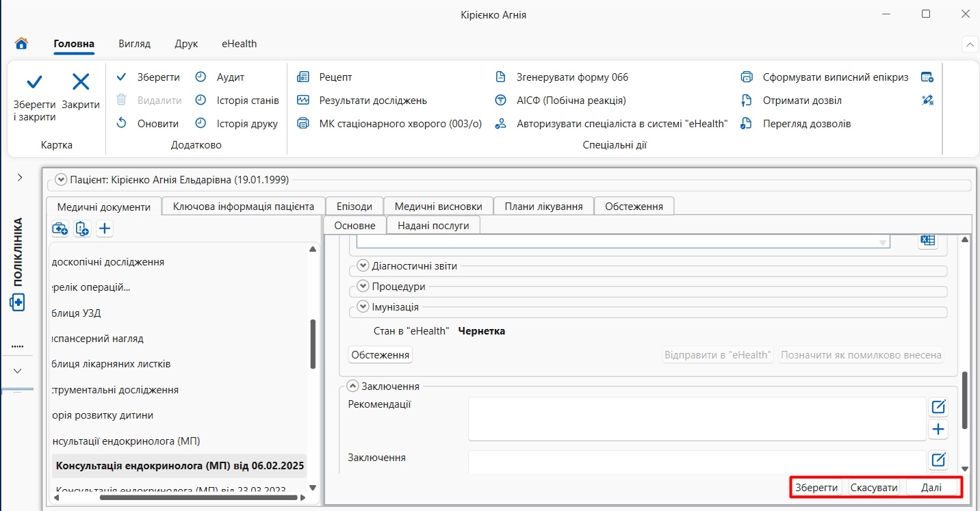Click the Далі button
The height and width of the screenshot is (511, 980).
point(931,488)
